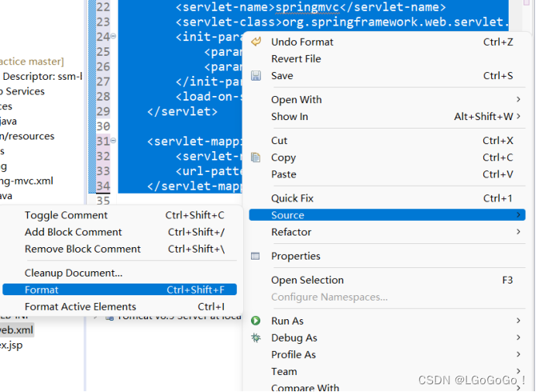Image resolution: width=536 pixels, height=392 pixels.
Task: Choose Open Selection menu entry
Action: click(x=387, y=280)
